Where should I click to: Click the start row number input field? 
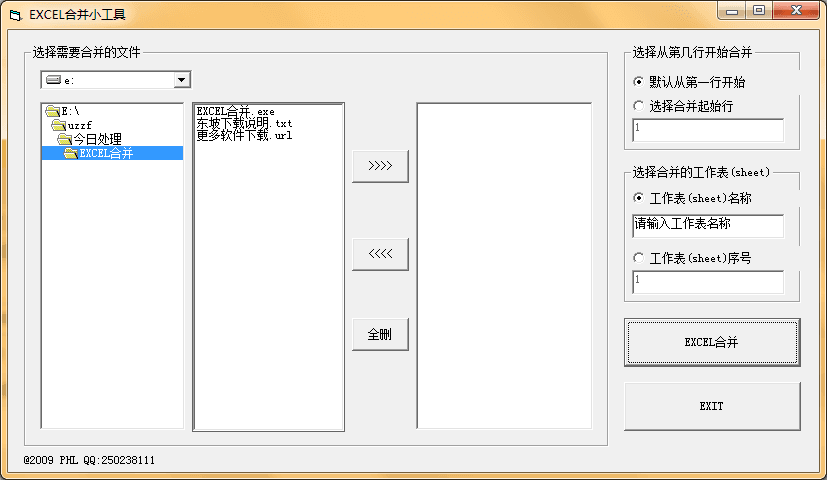708,130
